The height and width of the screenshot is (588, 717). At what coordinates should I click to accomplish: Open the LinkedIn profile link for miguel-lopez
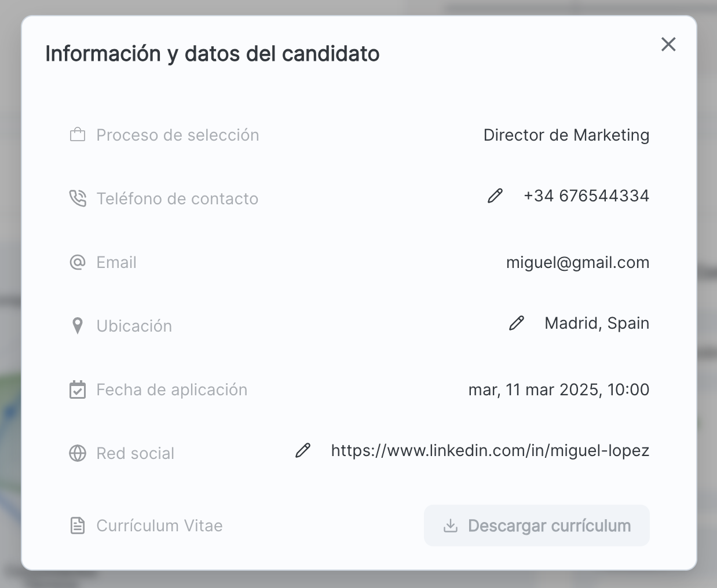coord(490,451)
